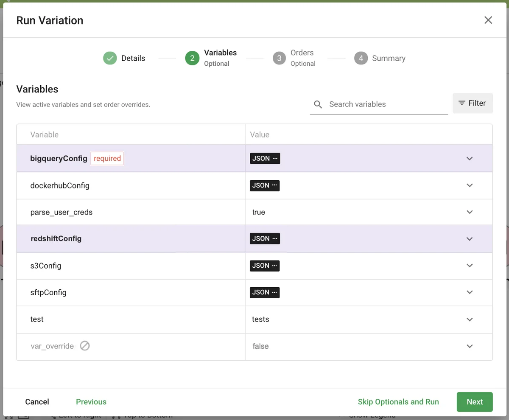Jump to the Summary step
Image resolution: width=509 pixels, height=420 pixels.
(x=380, y=58)
